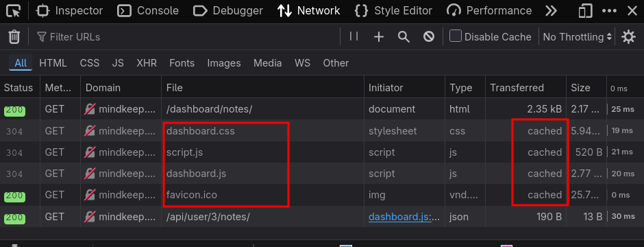
Task: Open the Inspector panel
Action: [69, 11]
